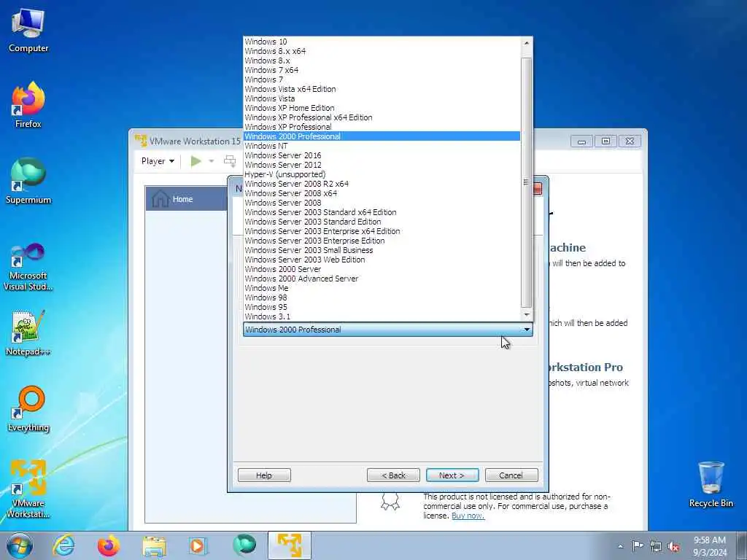Open the Firefox desktop shortcut
Screen dimensions: 747x560
click(28, 104)
